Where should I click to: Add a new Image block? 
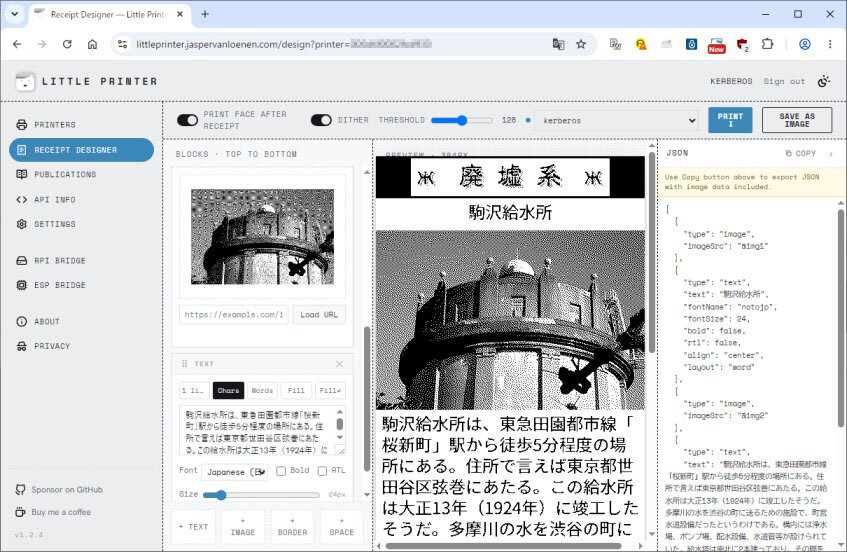[x=243, y=527]
